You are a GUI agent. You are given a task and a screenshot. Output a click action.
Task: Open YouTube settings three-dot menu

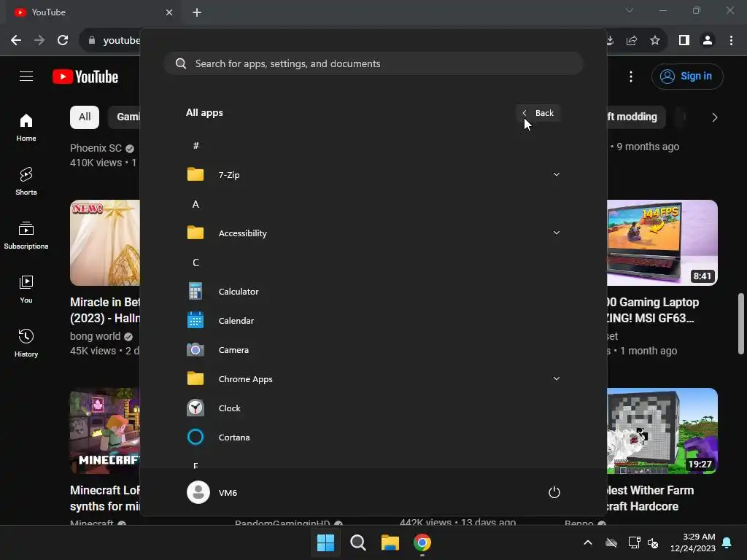[x=631, y=76]
